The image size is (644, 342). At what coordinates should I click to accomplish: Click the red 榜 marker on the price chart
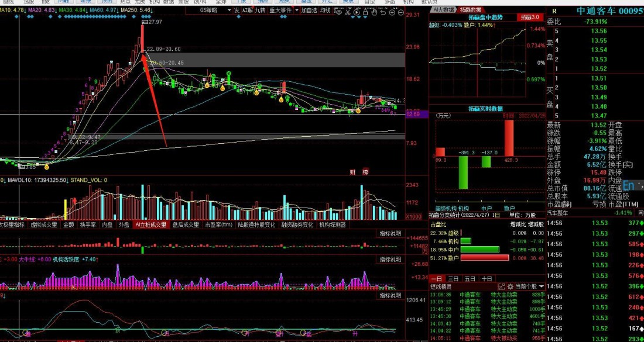(365, 172)
